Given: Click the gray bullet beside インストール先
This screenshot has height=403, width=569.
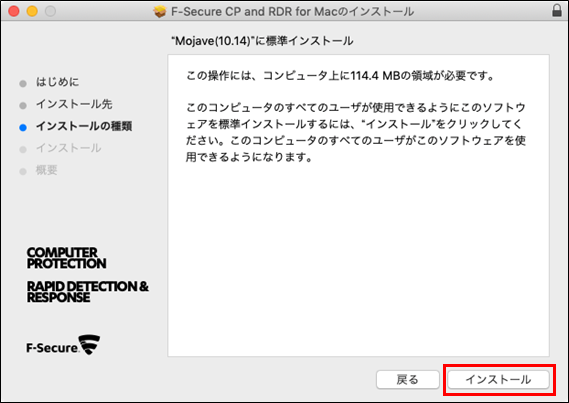Looking at the screenshot, I should click(23, 106).
